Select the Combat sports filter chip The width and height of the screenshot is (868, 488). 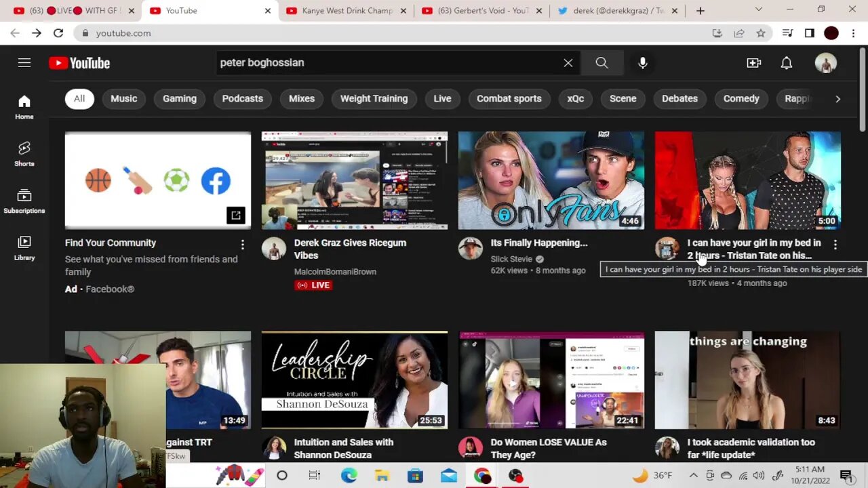pyautogui.click(x=509, y=99)
